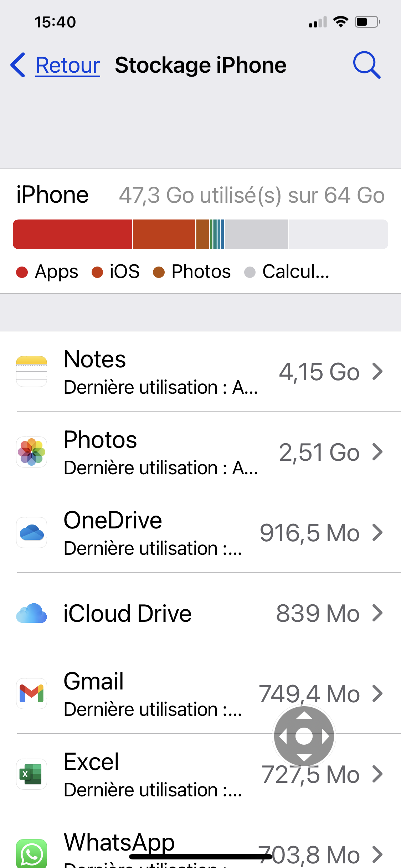Tap the back arrow chevron
This screenshot has width=401, height=868.
[x=18, y=65]
